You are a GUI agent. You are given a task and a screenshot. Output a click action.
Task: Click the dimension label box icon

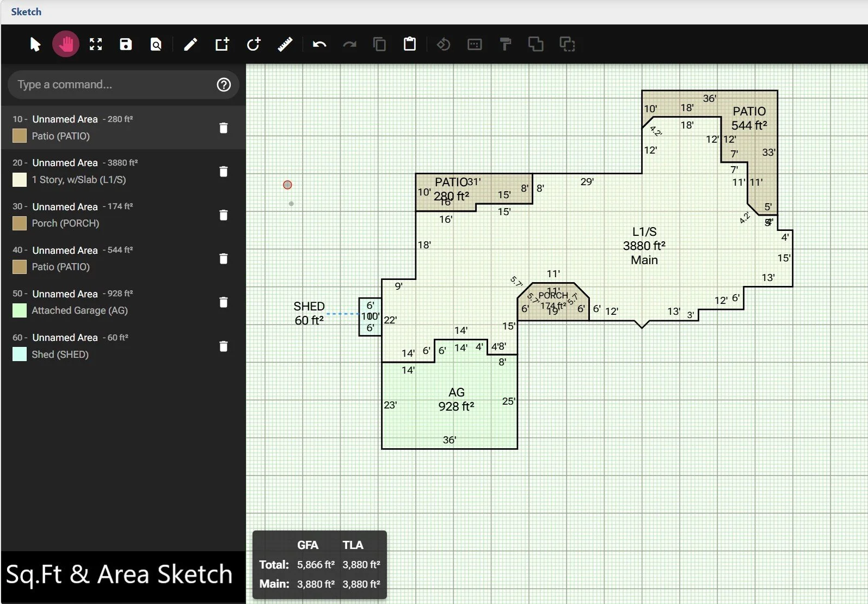click(475, 44)
